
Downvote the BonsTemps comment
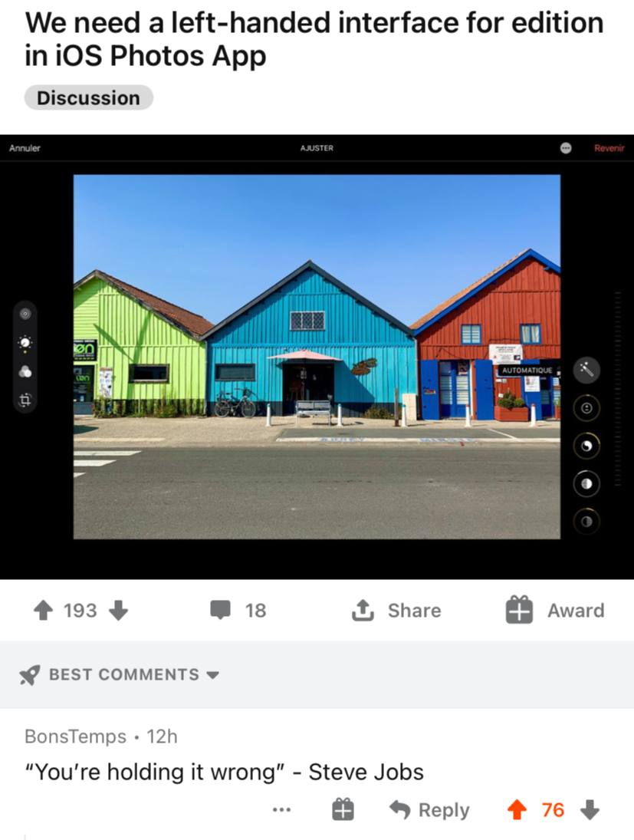[590, 810]
